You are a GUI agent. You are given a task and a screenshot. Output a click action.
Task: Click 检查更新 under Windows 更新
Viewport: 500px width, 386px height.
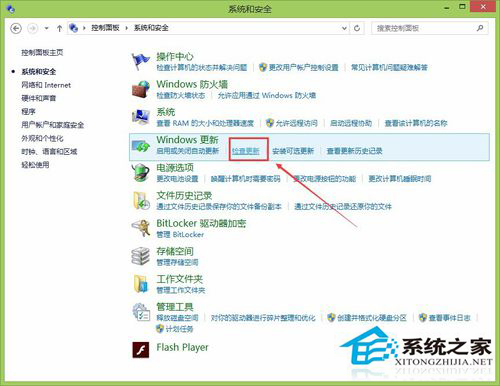point(246,151)
